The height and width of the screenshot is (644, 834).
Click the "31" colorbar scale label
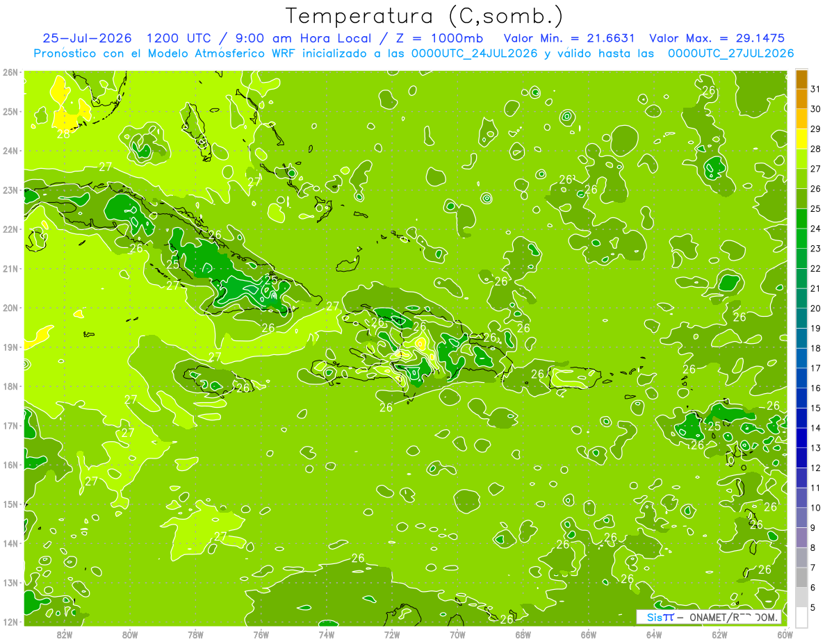(815, 89)
